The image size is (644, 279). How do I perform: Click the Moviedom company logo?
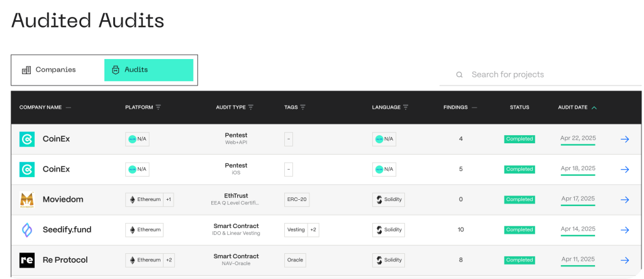pyautogui.click(x=27, y=200)
